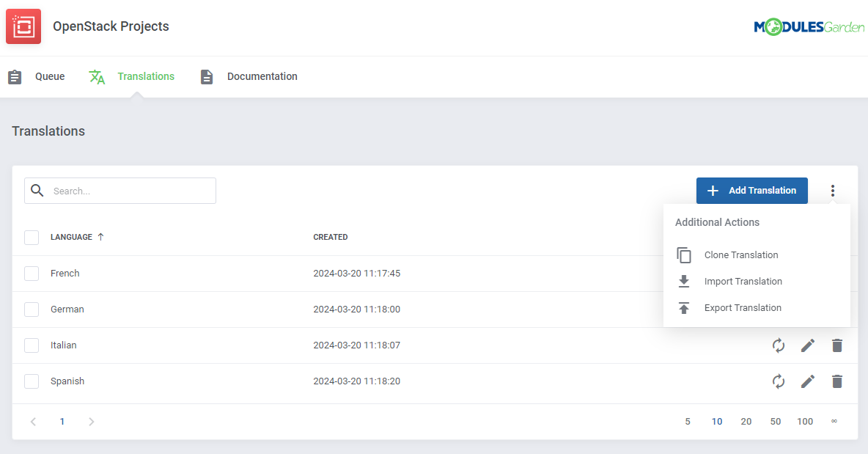Click the Spanish row delete trash icon
Viewport: 868px width, 454px height.
837,381
